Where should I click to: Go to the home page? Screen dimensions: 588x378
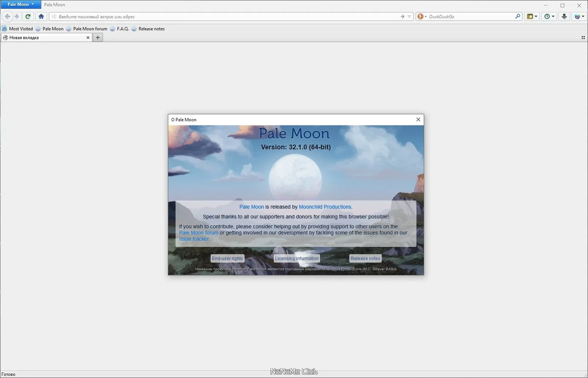pyautogui.click(x=41, y=17)
